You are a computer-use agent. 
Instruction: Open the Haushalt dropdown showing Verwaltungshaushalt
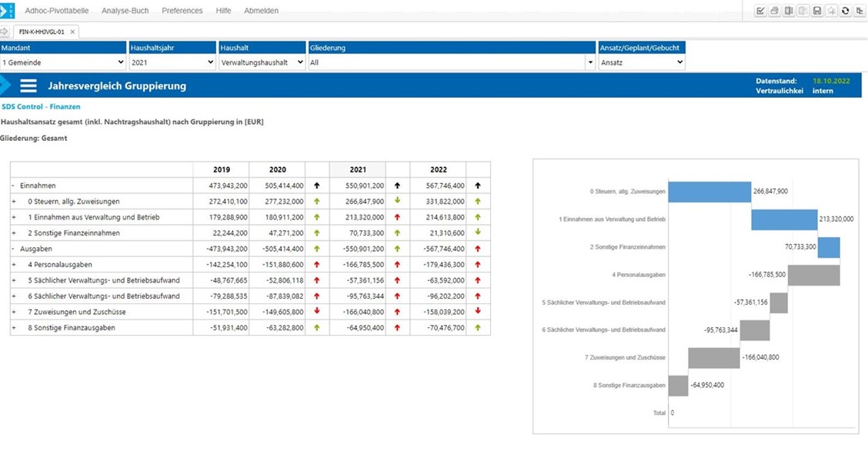262,62
